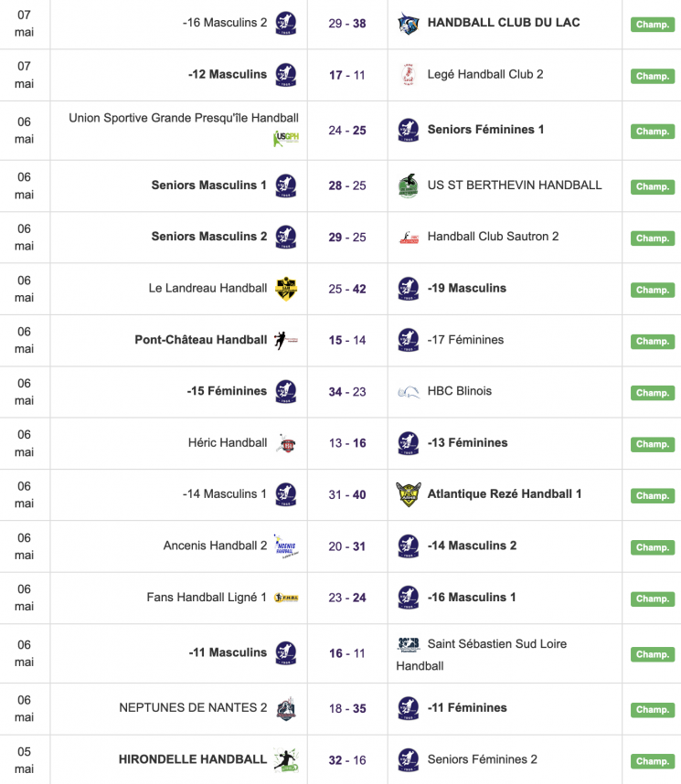Click the Handball Club Sautron 2 logo
681x784 pixels.
[408, 238]
